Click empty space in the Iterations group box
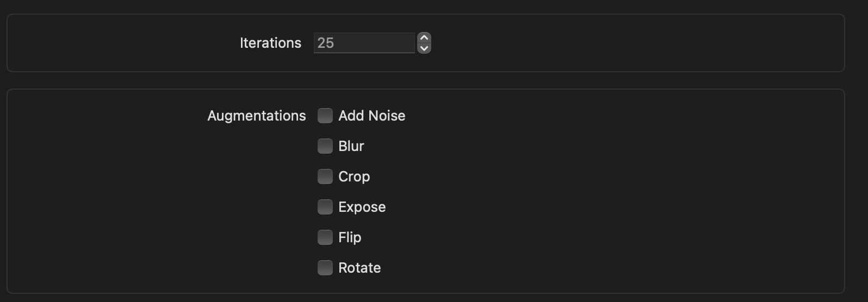 (625, 43)
